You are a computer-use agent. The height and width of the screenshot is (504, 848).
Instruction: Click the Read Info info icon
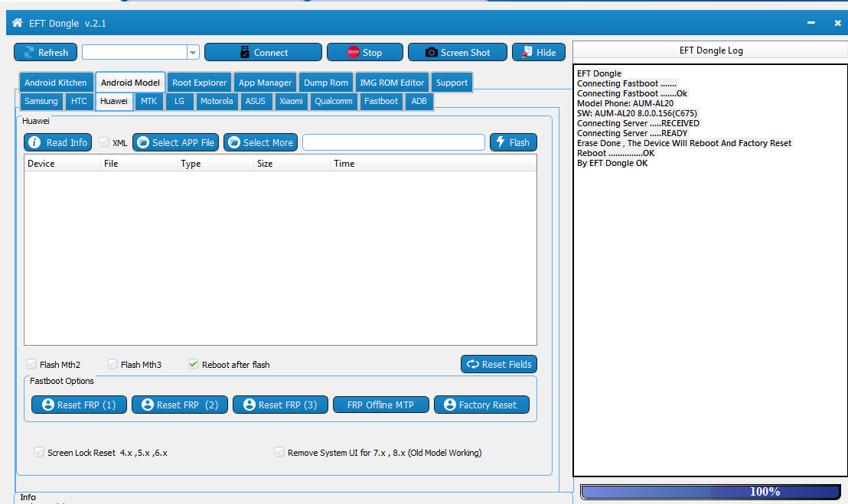click(x=34, y=142)
